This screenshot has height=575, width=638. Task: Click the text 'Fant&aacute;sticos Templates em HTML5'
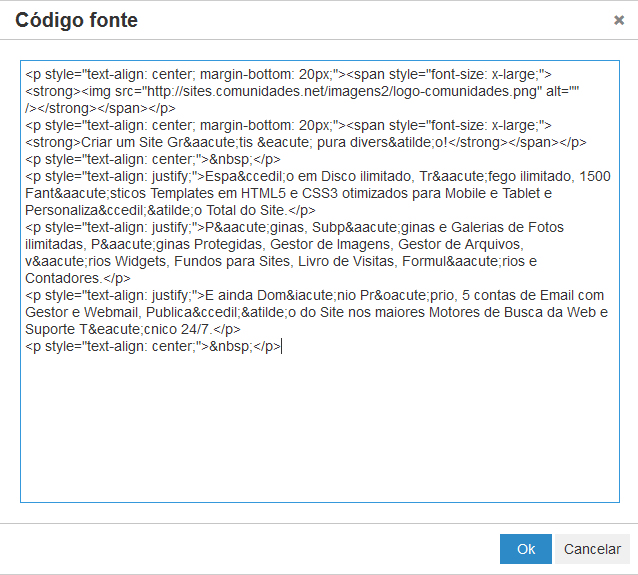click(155, 193)
